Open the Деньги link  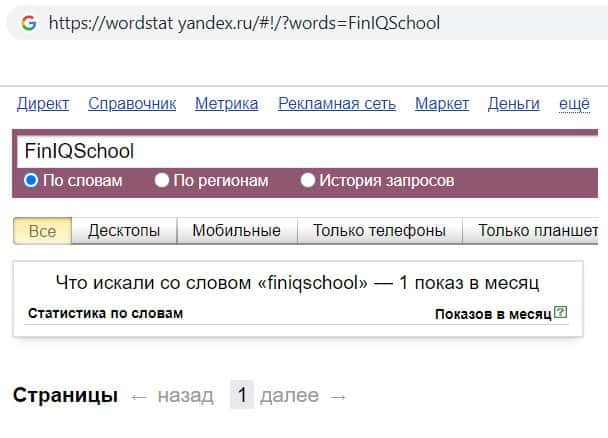513,104
